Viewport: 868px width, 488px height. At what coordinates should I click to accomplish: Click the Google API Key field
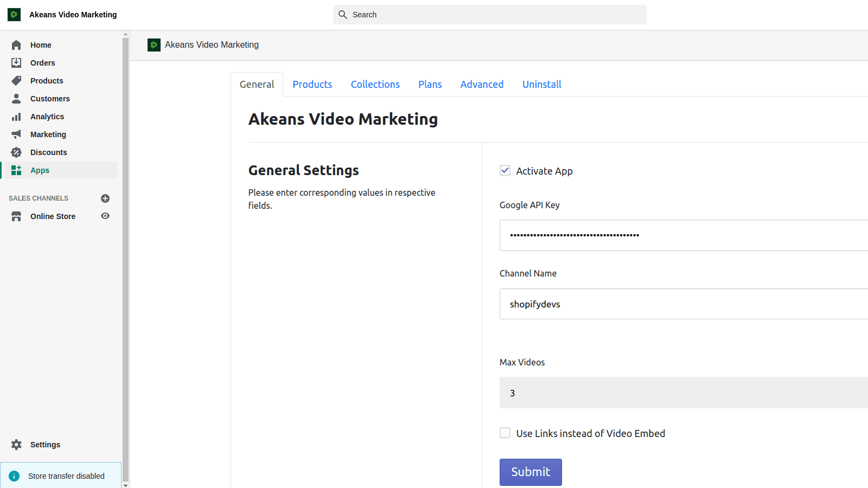coord(684,235)
